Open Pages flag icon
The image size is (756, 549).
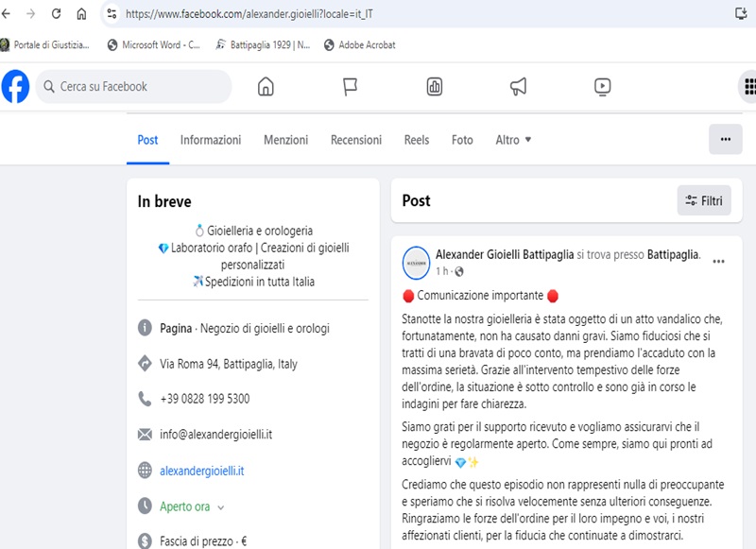tap(350, 87)
